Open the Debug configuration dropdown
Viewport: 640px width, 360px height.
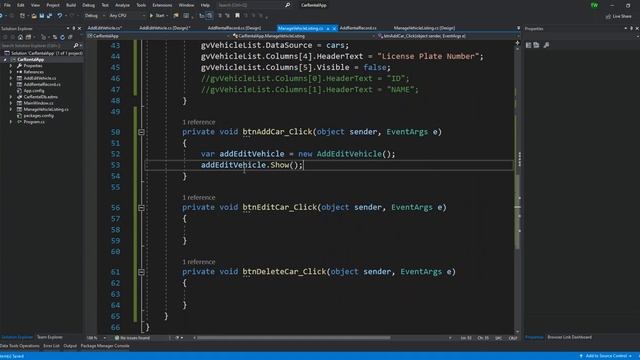point(94,16)
